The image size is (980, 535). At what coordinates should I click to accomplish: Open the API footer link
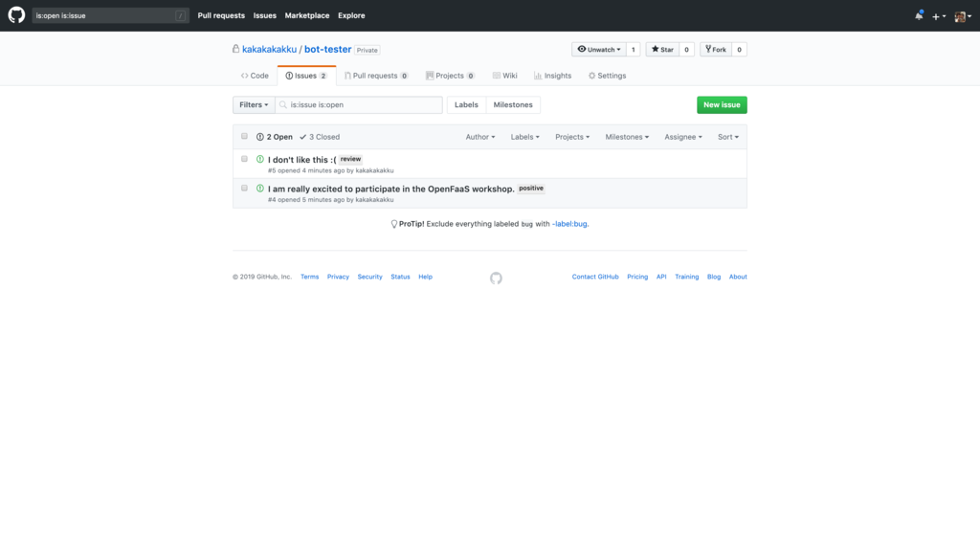(661, 277)
